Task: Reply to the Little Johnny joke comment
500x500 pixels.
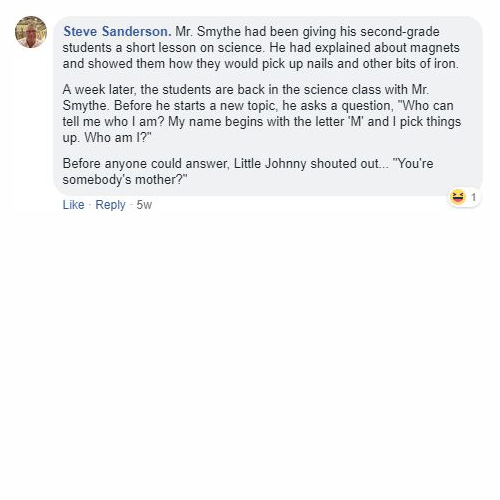Action: 110,205
